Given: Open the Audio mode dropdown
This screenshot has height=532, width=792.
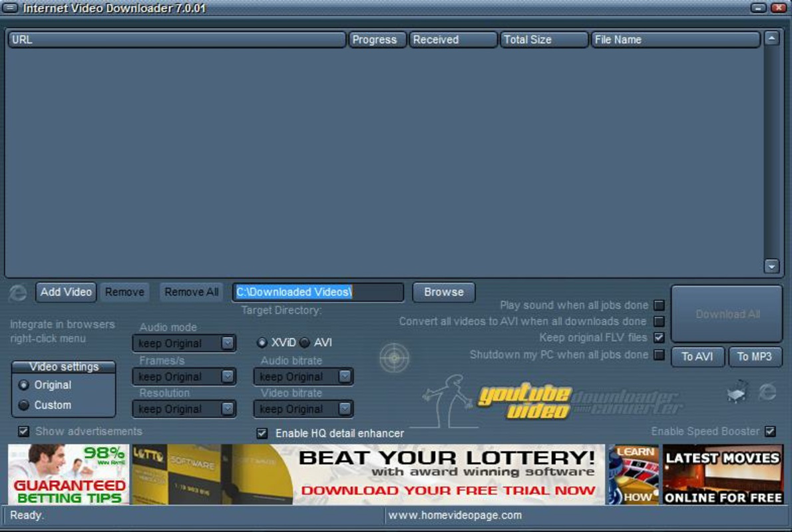Looking at the screenshot, I should pyautogui.click(x=184, y=343).
